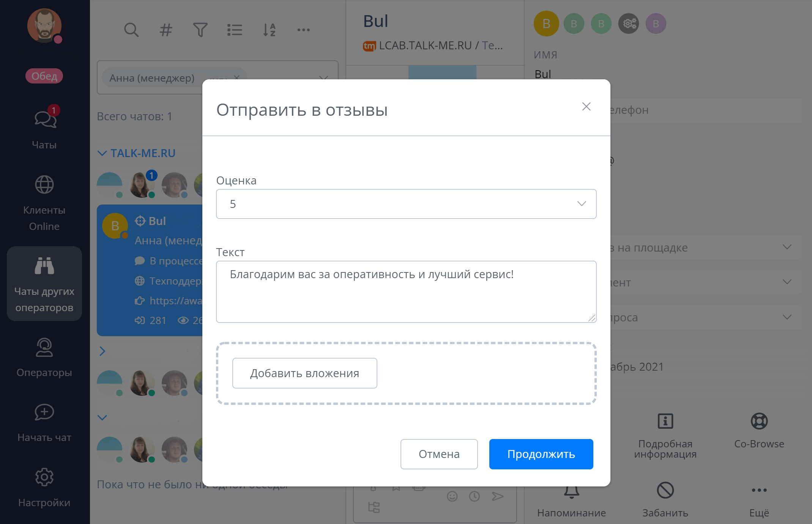Click the A-Z sort icon
This screenshot has height=524, width=812.
tap(269, 30)
